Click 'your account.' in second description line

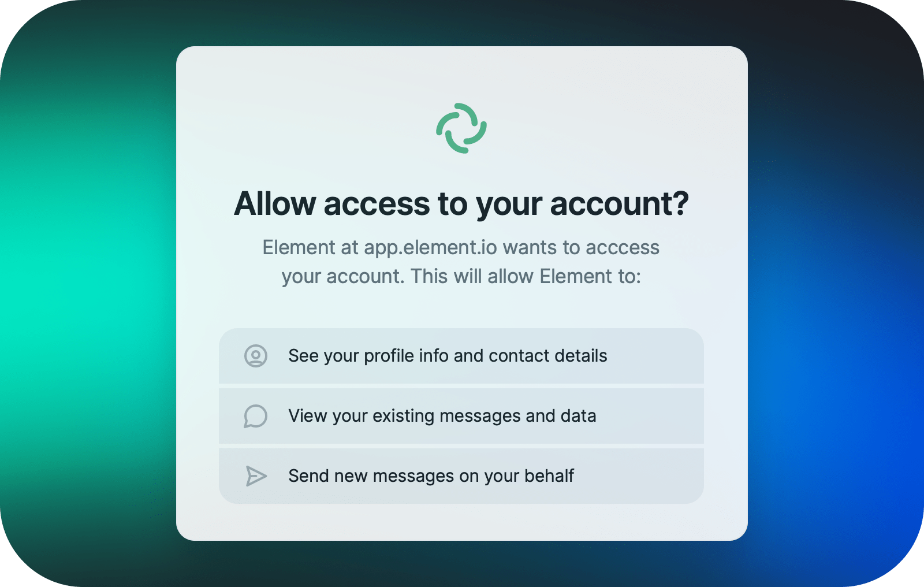tap(343, 277)
